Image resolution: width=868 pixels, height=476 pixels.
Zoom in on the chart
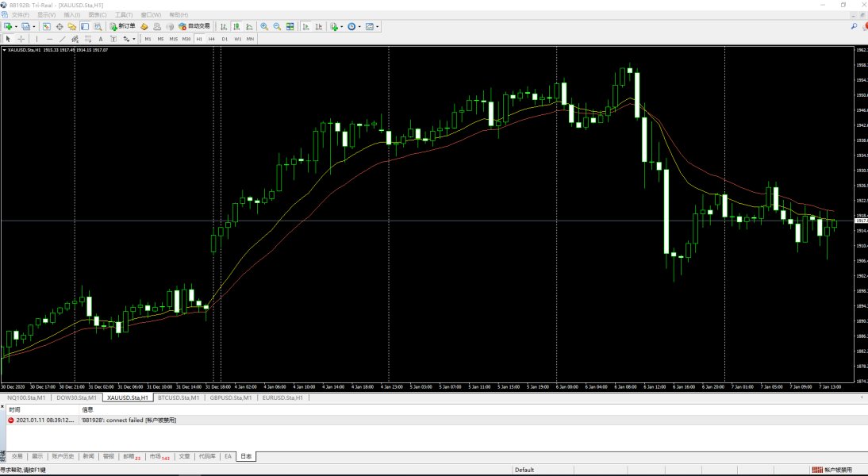265,26
